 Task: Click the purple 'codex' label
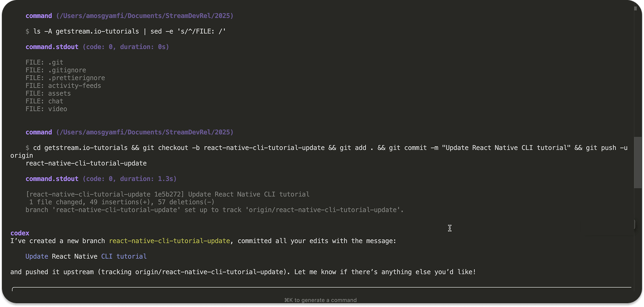coord(20,233)
